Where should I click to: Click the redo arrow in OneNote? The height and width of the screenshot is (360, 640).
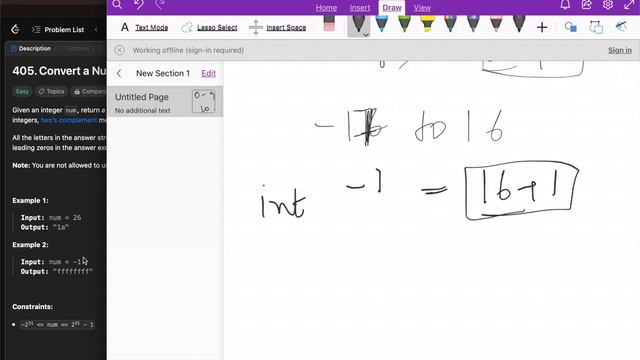(x=160, y=4)
